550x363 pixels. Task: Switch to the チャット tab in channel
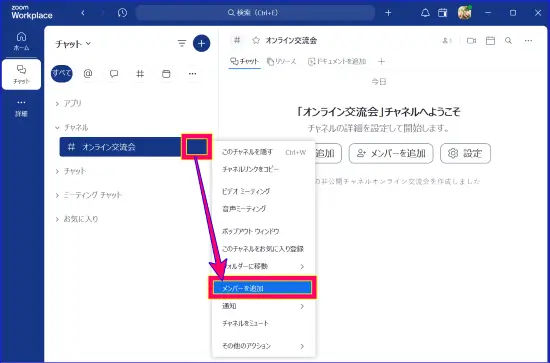(244, 61)
